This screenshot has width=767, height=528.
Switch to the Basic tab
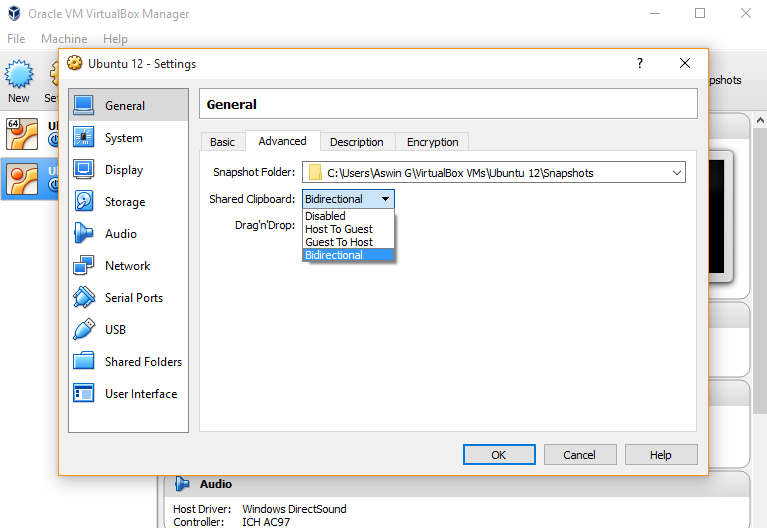pyautogui.click(x=223, y=142)
